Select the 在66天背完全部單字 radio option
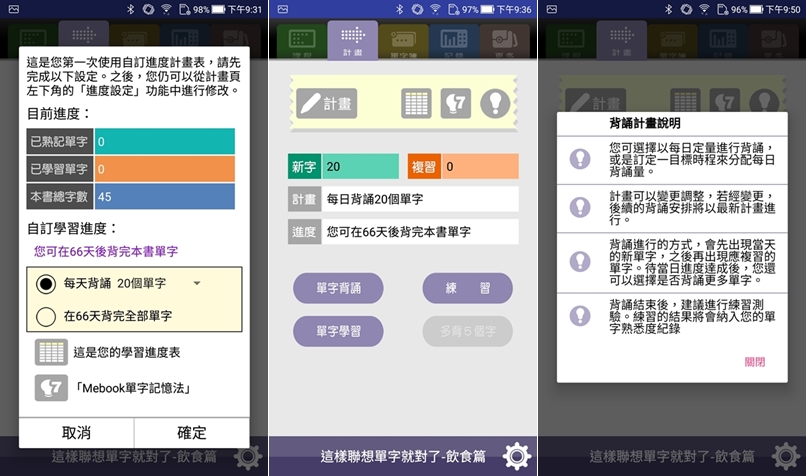Viewport: 806px width, 476px height. (x=46, y=316)
